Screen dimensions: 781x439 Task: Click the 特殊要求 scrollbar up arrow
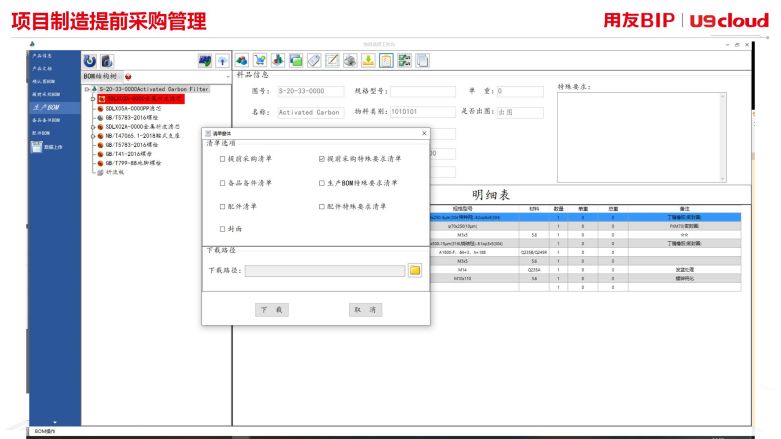tap(723, 96)
